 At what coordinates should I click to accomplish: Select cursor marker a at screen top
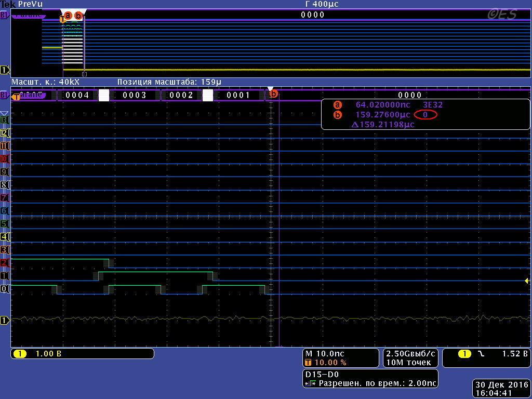[x=68, y=16]
